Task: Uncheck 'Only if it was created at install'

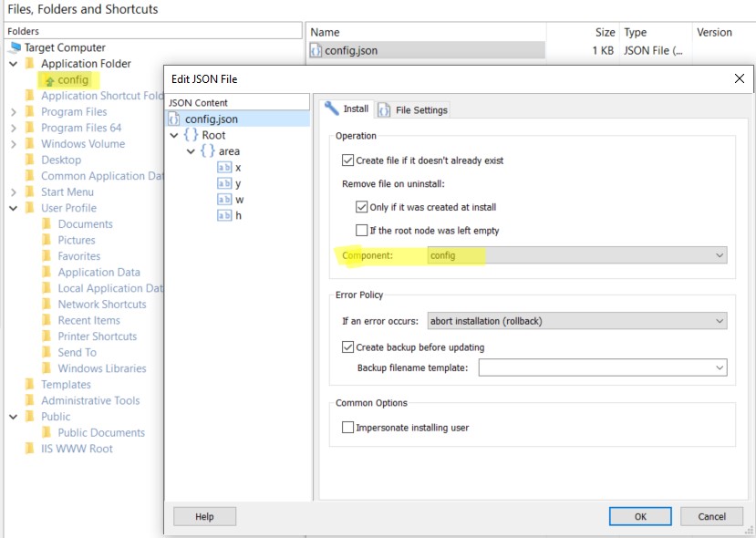Action: pyautogui.click(x=362, y=208)
